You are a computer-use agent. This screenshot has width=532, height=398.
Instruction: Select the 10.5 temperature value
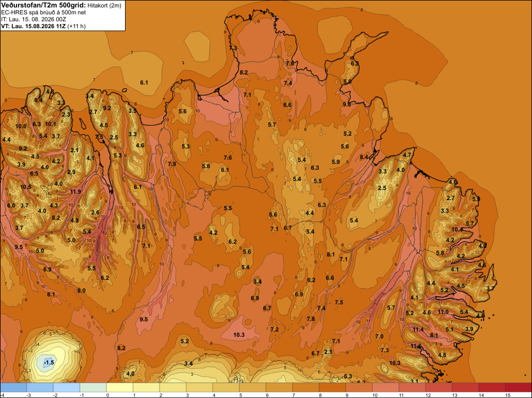coord(26,187)
